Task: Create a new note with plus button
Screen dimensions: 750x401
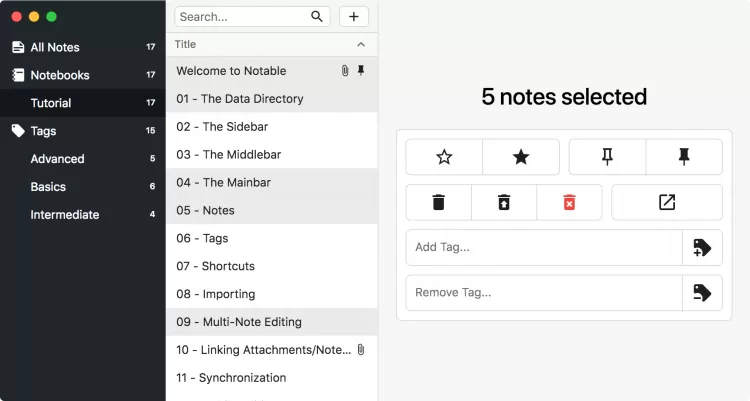Action: point(354,17)
